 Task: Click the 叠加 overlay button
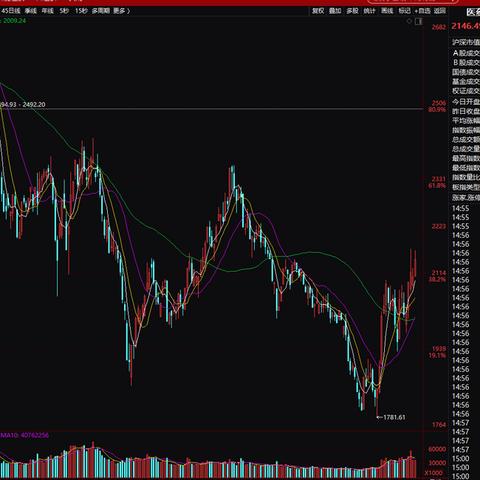tap(335, 11)
